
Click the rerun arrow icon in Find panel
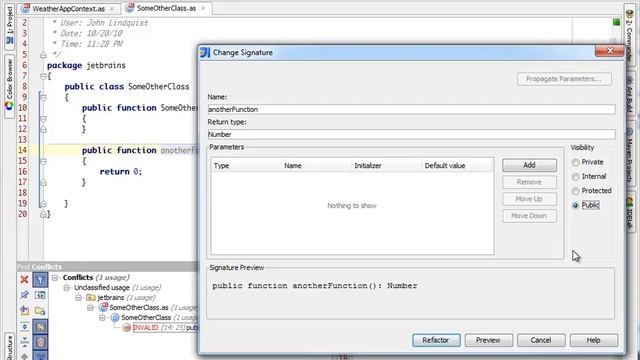tap(24, 311)
